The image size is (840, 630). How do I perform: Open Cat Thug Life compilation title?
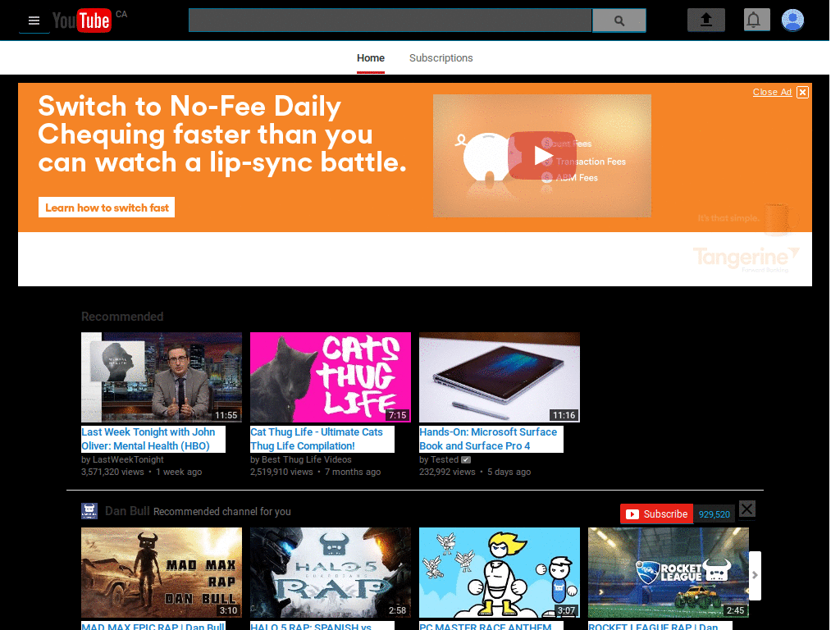[317, 439]
